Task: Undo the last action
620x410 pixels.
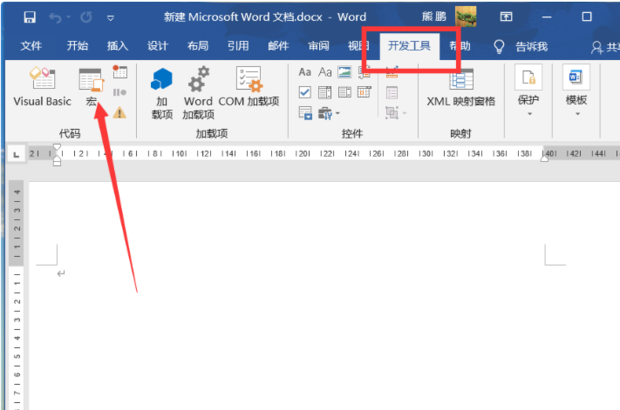Action: click(55, 17)
